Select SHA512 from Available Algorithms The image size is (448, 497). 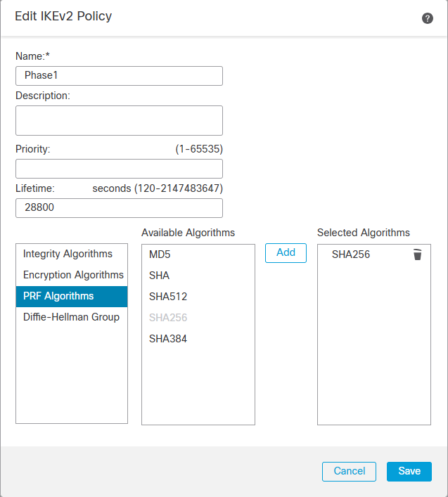point(168,297)
